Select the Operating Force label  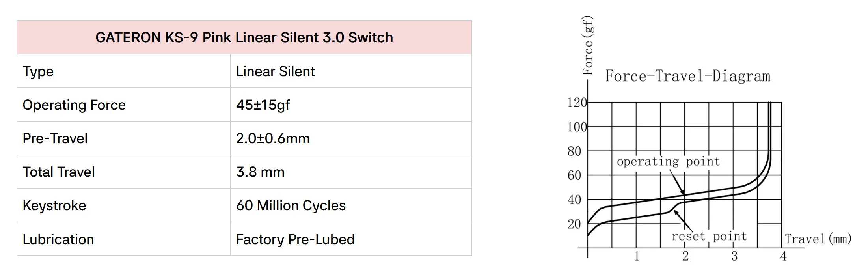(74, 105)
